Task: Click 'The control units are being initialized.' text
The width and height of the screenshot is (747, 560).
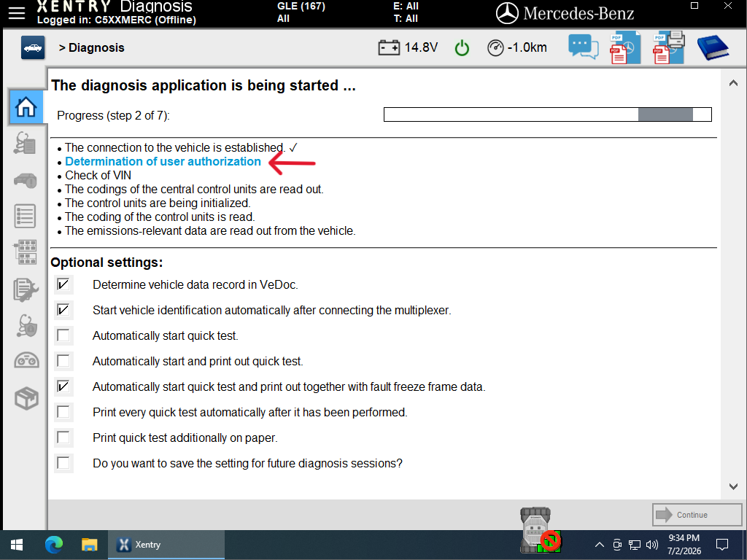Action: [x=158, y=203]
